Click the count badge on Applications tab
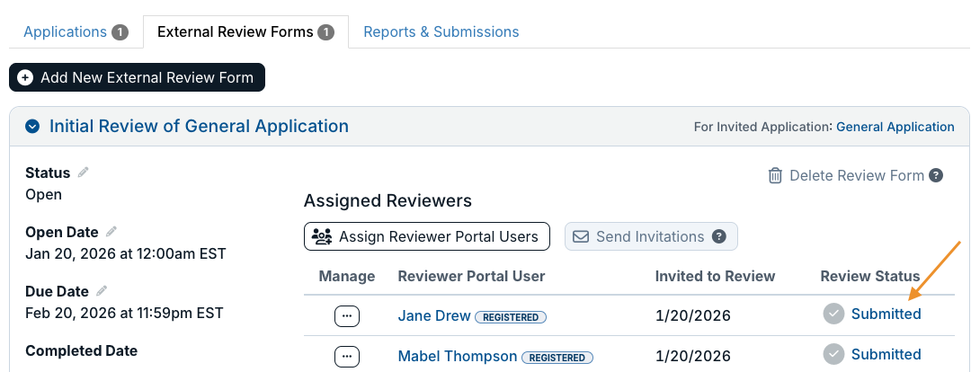Viewport: 980px width, 372px height. pos(120,32)
